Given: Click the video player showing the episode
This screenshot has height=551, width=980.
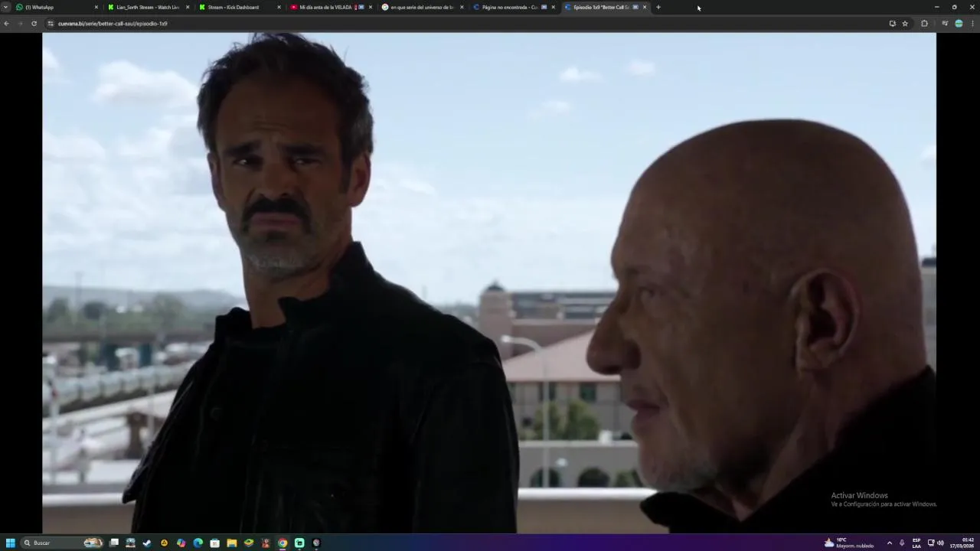Looking at the screenshot, I should (489, 282).
